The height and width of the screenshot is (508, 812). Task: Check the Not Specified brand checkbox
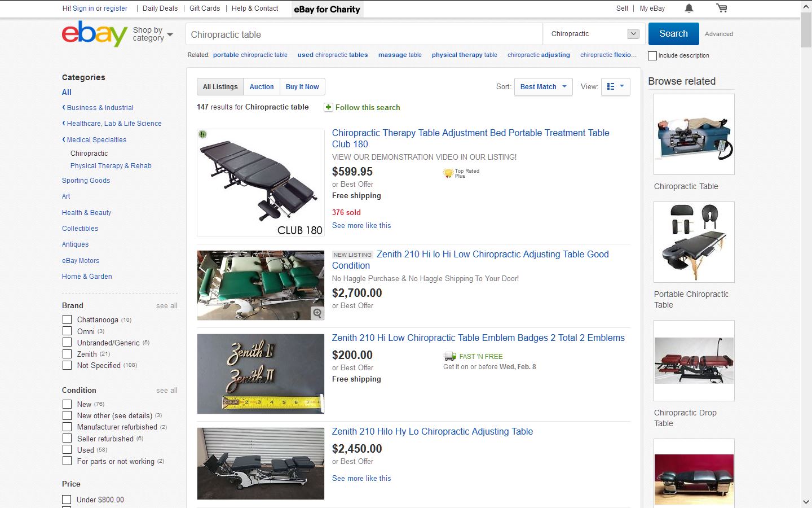pos(67,365)
